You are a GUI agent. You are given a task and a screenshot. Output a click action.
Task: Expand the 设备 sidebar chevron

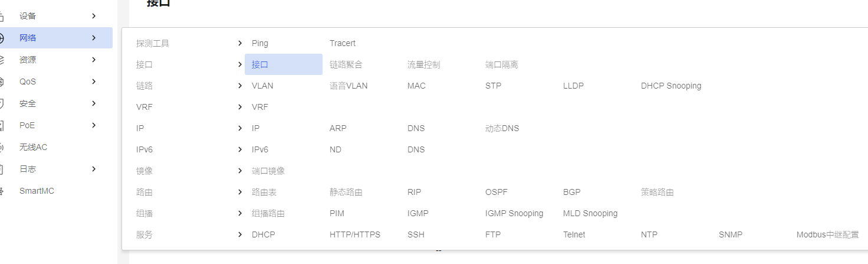pyautogui.click(x=94, y=16)
